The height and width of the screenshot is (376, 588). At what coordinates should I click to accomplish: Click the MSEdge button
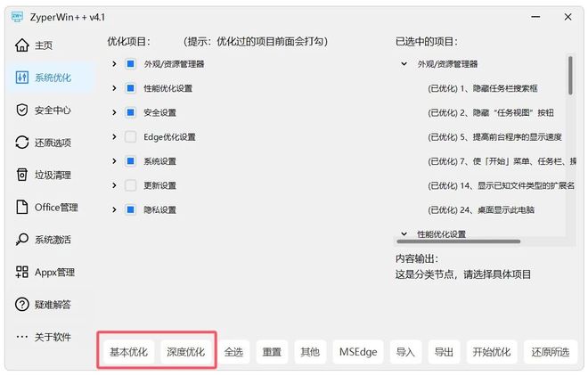tap(358, 352)
